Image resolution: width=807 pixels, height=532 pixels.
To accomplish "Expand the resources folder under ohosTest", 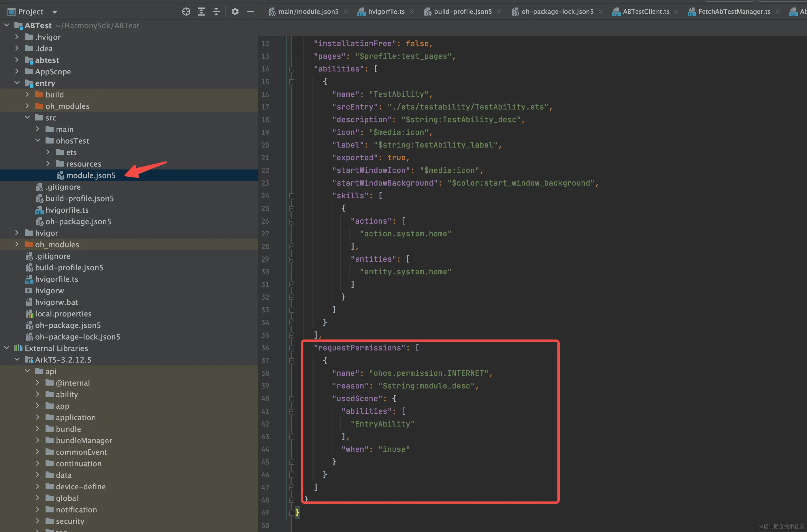I will click(x=48, y=163).
